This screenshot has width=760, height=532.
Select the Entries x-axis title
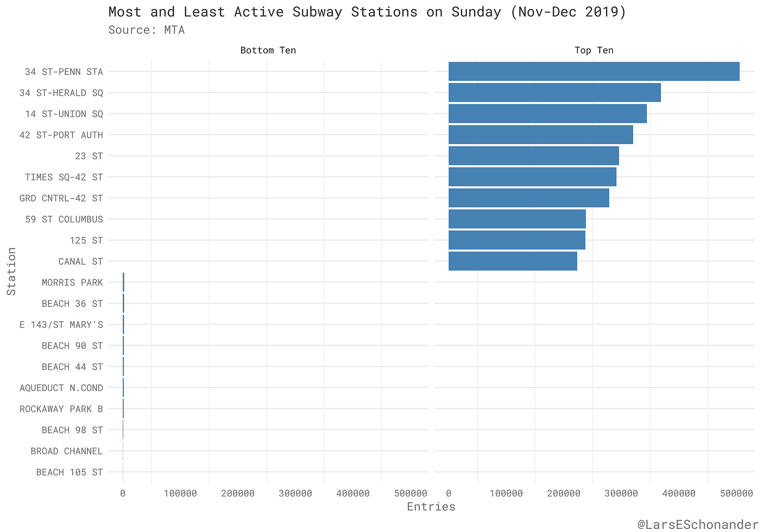coord(431,506)
